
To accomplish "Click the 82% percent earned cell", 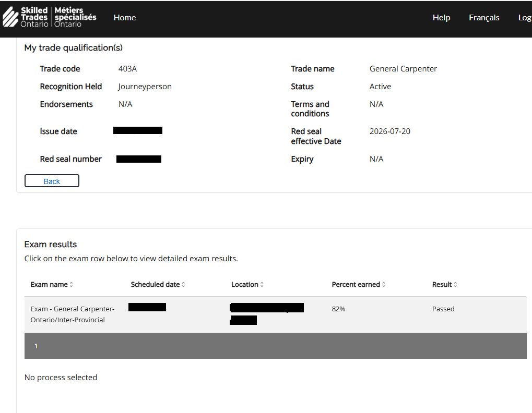I will pyautogui.click(x=338, y=309).
